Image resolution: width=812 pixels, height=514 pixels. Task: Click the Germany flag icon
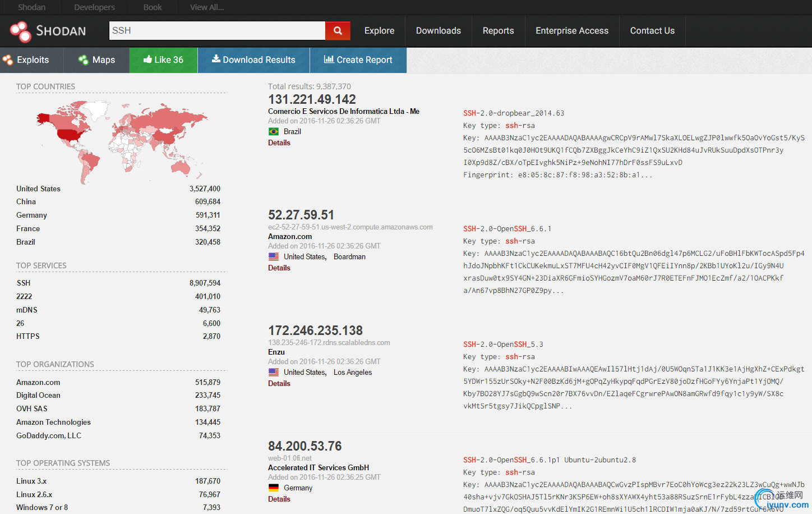(x=274, y=488)
